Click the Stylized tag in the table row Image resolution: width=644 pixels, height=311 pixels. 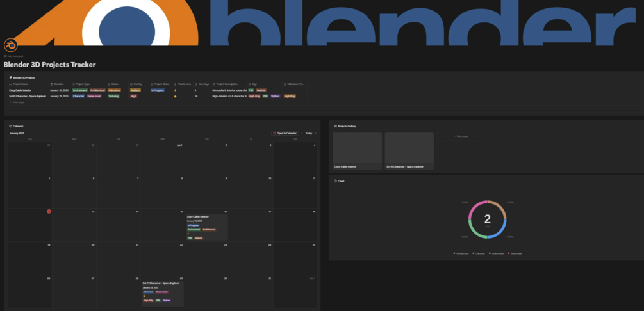point(276,96)
